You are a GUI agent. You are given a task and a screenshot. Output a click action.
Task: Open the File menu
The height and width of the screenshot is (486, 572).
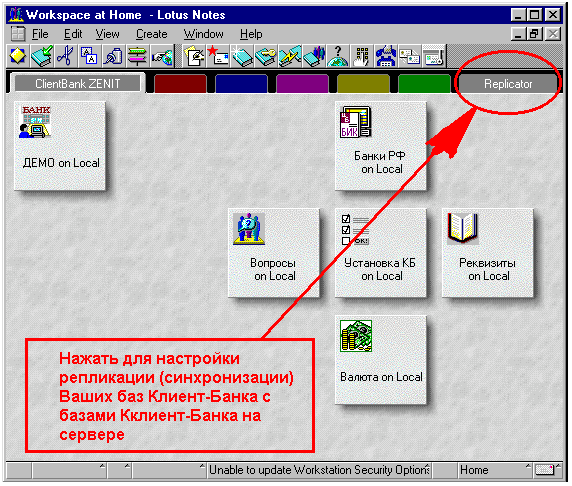pyautogui.click(x=40, y=34)
